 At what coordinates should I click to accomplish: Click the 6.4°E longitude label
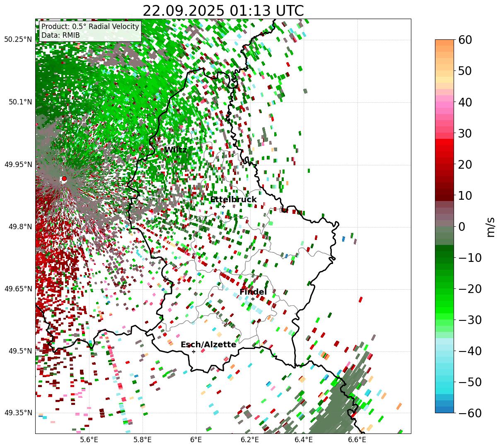click(304, 440)
